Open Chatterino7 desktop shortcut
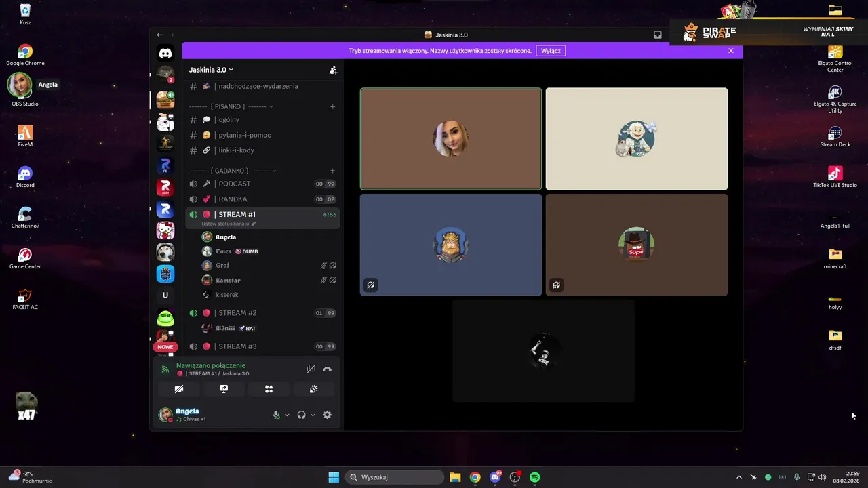This screenshot has height=488, width=868. (x=25, y=218)
